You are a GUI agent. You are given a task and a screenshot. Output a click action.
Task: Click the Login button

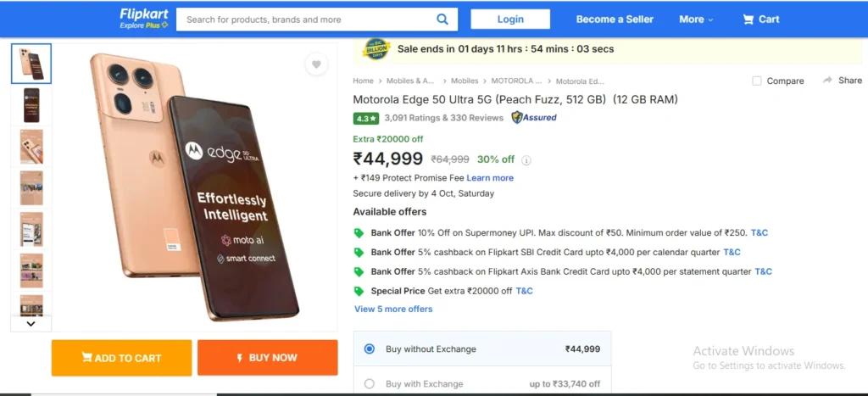pyautogui.click(x=510, y=20)
